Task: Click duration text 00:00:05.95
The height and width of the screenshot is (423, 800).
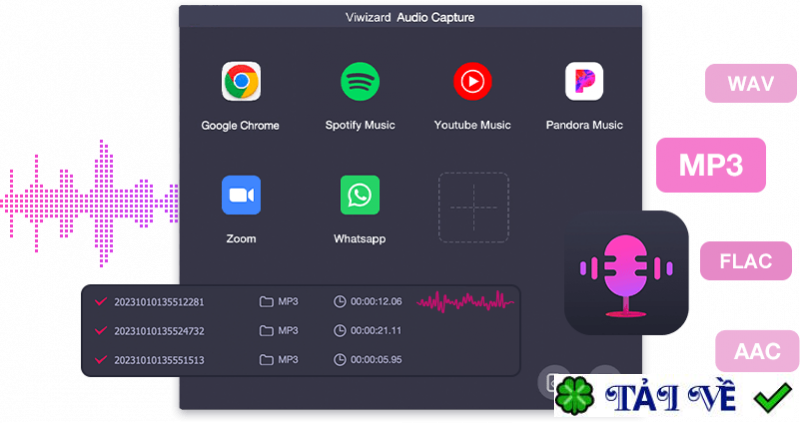Action: (376, 360)
